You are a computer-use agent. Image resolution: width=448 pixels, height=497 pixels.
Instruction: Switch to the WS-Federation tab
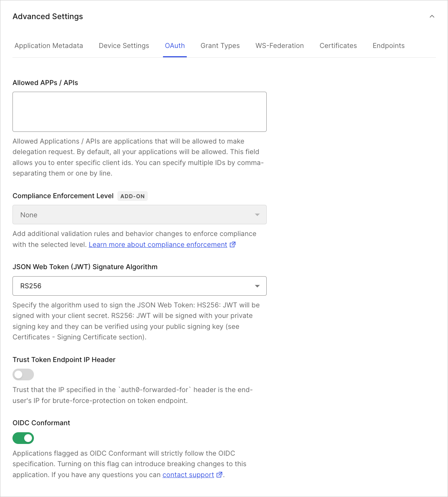279,46
